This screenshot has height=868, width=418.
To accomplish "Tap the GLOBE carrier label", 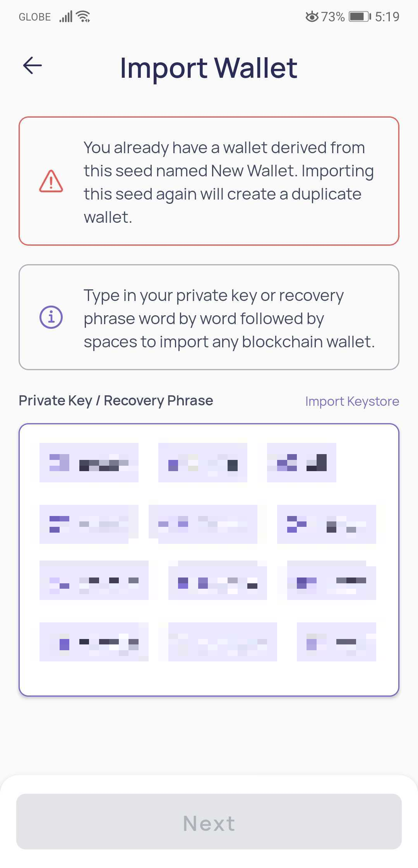I will (x=35, y=17).
